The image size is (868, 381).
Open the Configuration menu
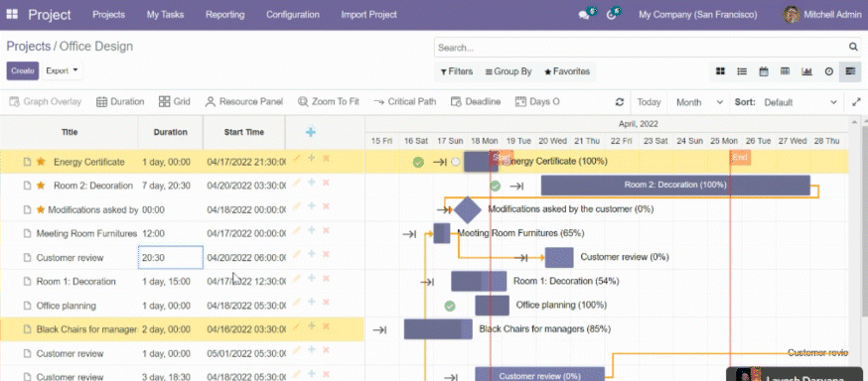pos(292,15)
